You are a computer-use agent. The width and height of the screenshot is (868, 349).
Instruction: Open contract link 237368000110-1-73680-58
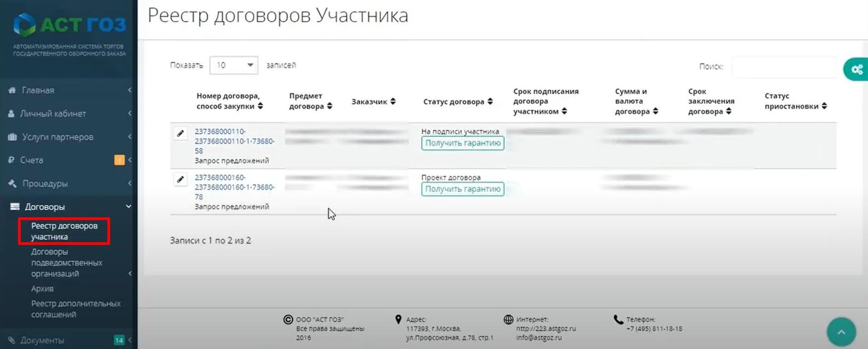[234, 141]
